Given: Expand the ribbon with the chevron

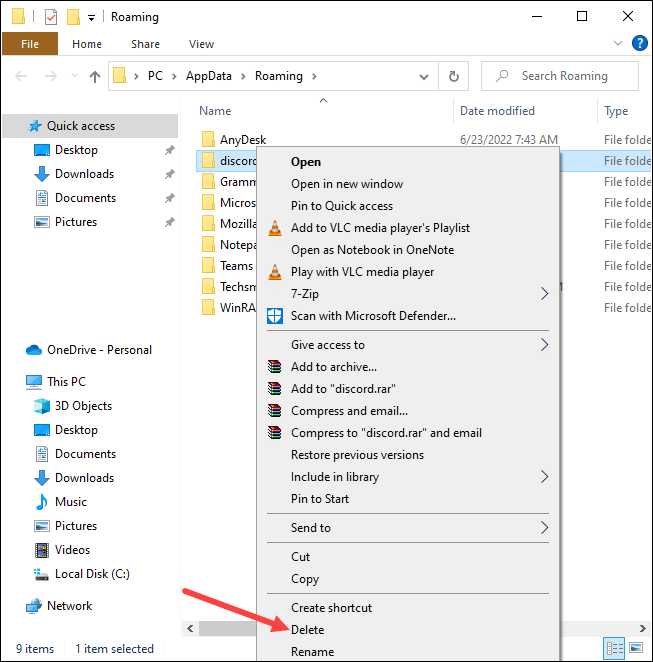Looking at the screenshot, I should 618,43.
